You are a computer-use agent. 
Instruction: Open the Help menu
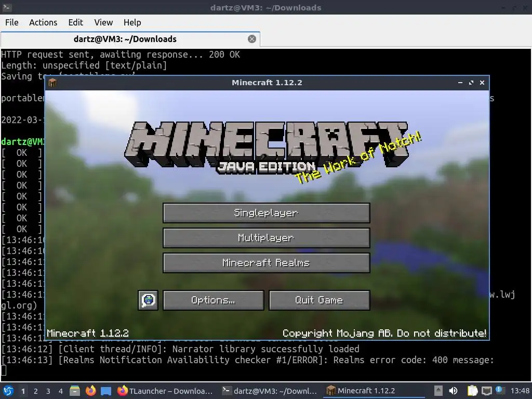coord(132,22)
